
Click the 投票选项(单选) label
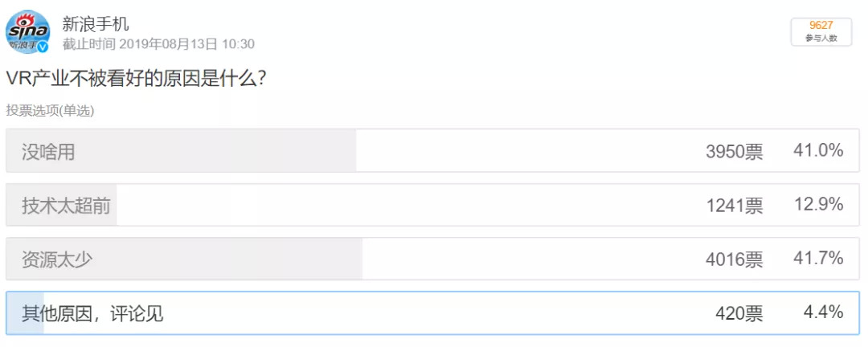coord(51,111)
